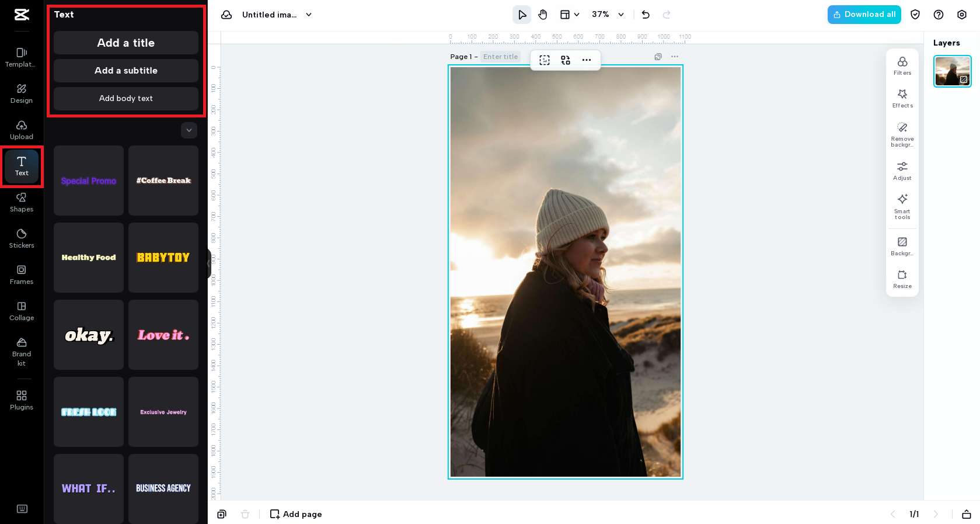The image size is (980, 524).
Task: Open the Adjust settings
Action: [902, 171]
